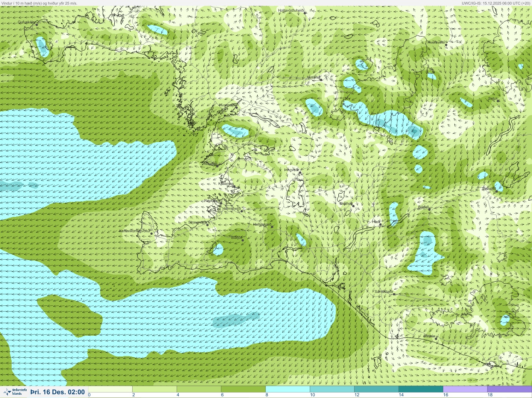Viewport: 532px width, 398px height.
Task: Click the Húsafell station label
Action: tap(313, 77)
